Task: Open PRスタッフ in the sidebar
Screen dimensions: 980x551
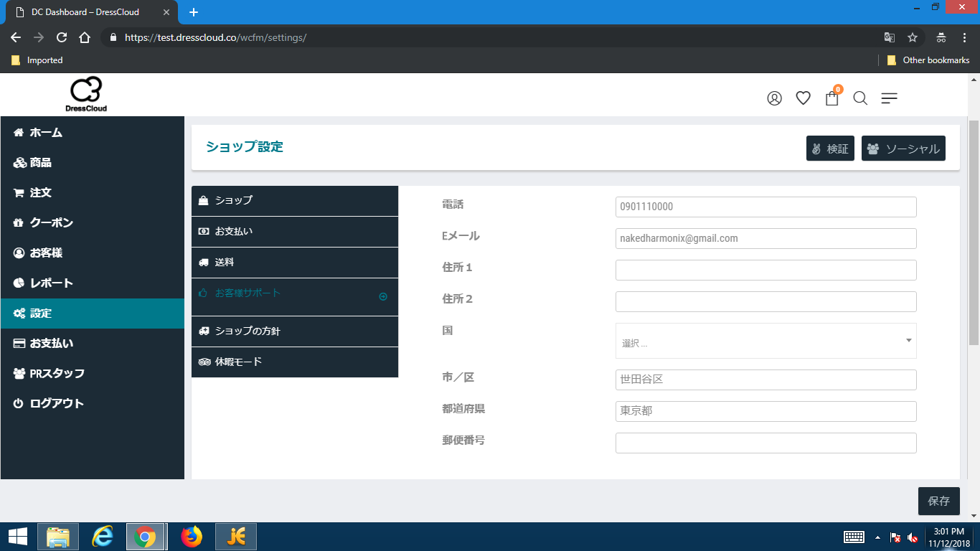Action: pyautogui.click(x=93, y=374)
